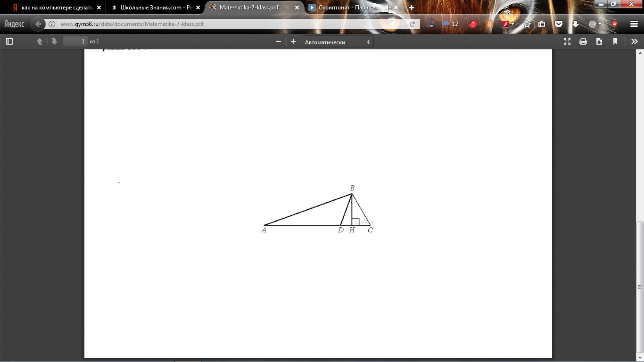Bookmark this page with the star icon
This screenshot has width=644, height=362.
(x=527, y=24)
